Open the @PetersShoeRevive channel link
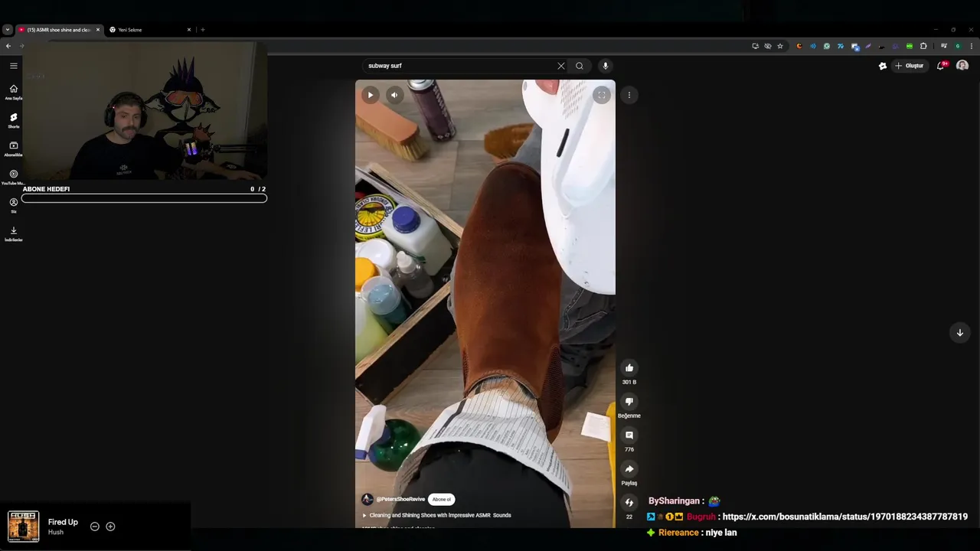 pyautogui.click(x=400, y=499)
